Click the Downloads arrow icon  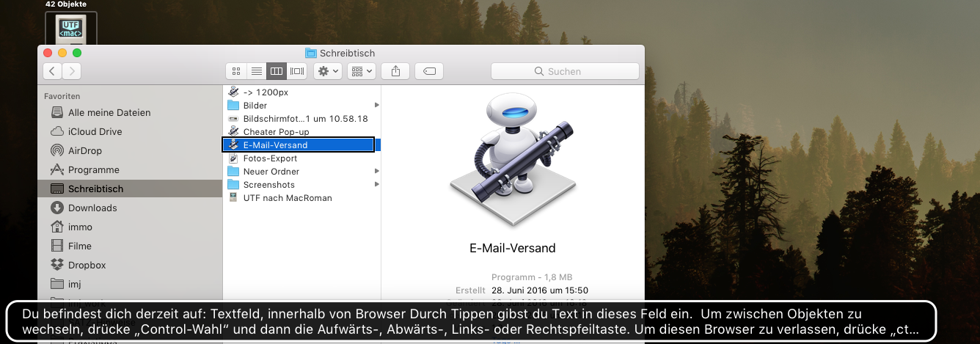pos(57,208)
